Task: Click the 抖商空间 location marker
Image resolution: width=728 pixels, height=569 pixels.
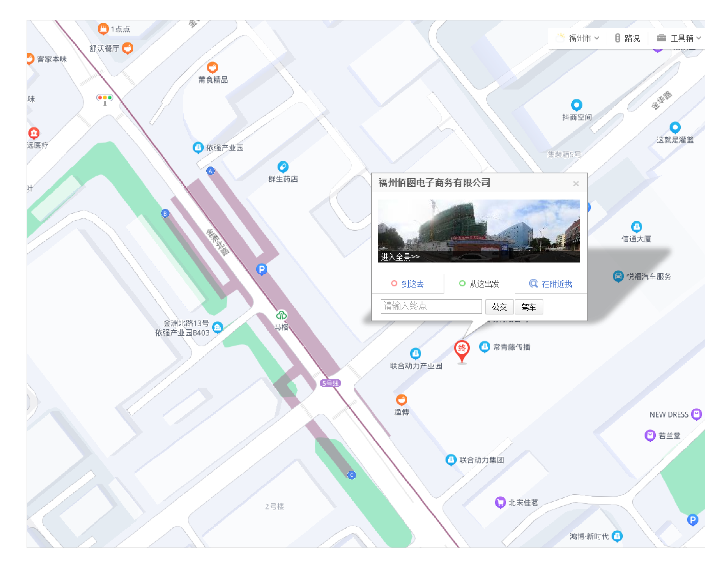Action: point(576,105)
